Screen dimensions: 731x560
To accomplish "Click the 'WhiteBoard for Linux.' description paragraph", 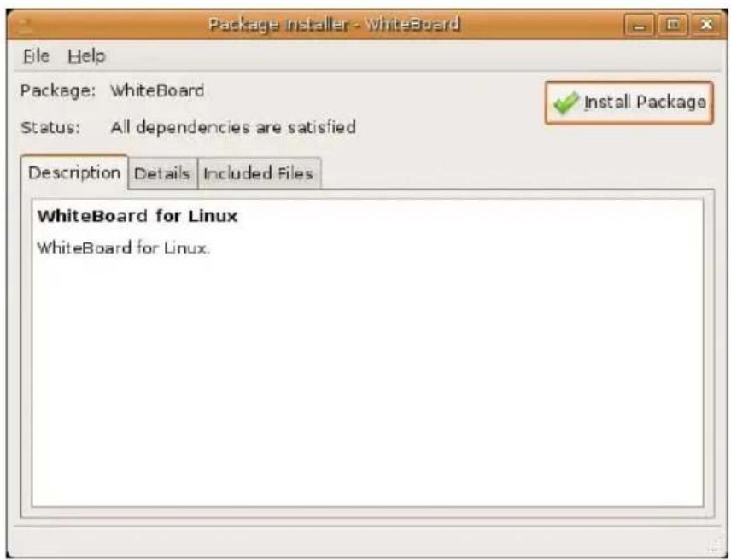I will (x=124, y=248).
